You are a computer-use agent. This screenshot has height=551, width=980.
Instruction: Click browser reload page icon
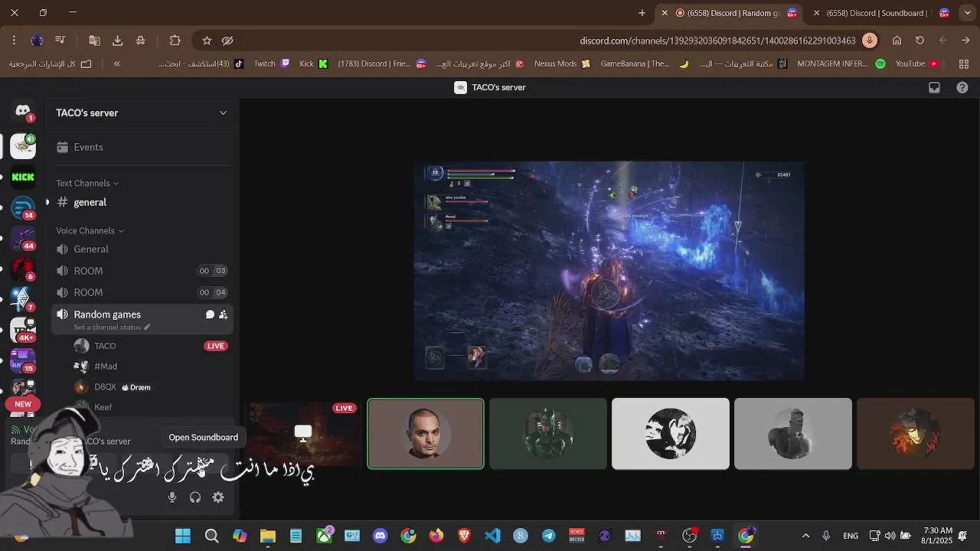click(x=920, y=41)
